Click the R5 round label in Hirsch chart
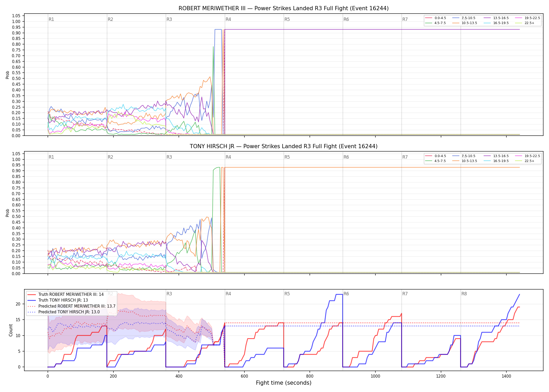Image resolution: width=549 pixels, height=392 pixels. (x=287, y=157)
